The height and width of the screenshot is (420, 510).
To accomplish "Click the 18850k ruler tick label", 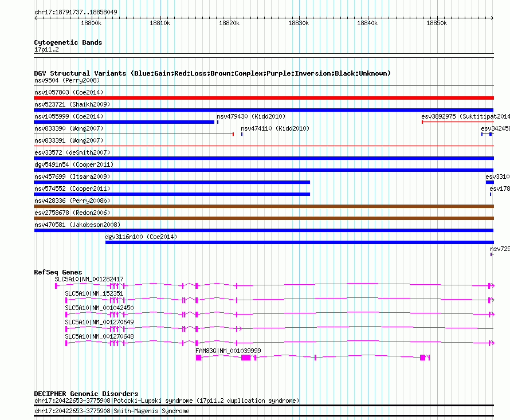I will [437, 23].
